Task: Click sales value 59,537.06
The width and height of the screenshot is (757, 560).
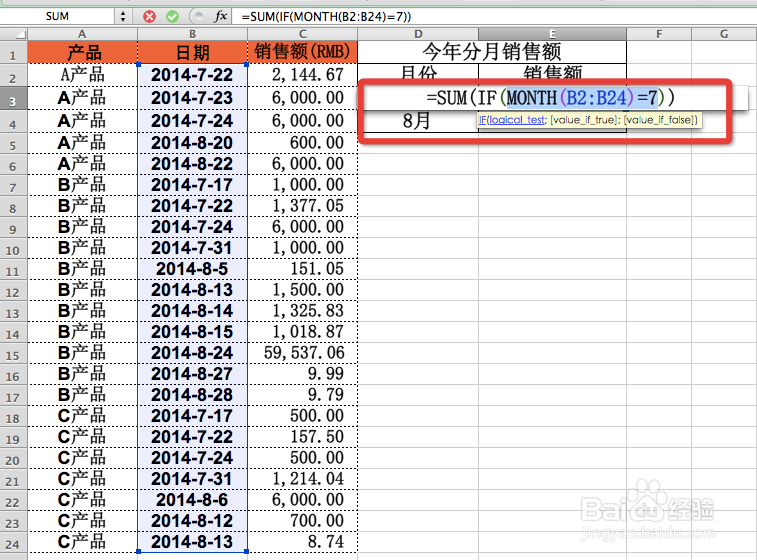Action: tap(303, 353)
